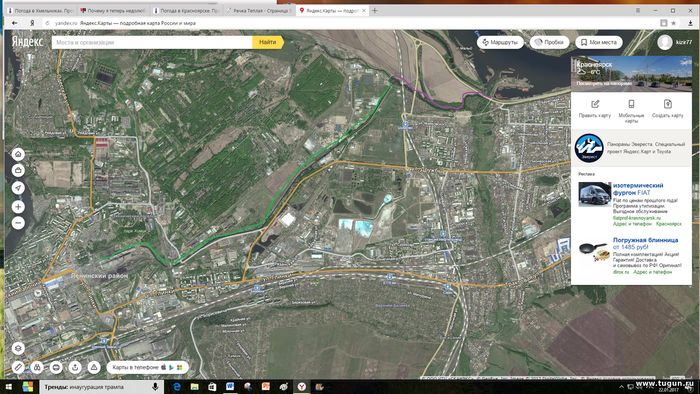Click the road events triangle icon

pos(94,367)
